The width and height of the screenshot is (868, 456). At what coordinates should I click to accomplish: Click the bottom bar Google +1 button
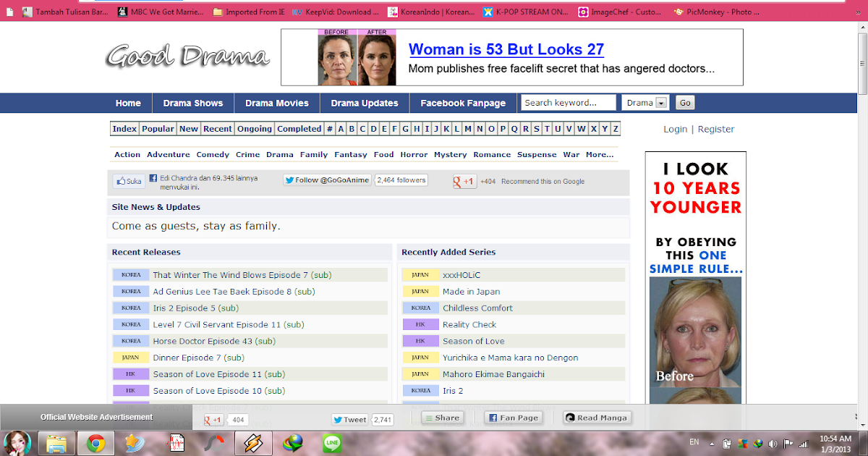[214, 420]
